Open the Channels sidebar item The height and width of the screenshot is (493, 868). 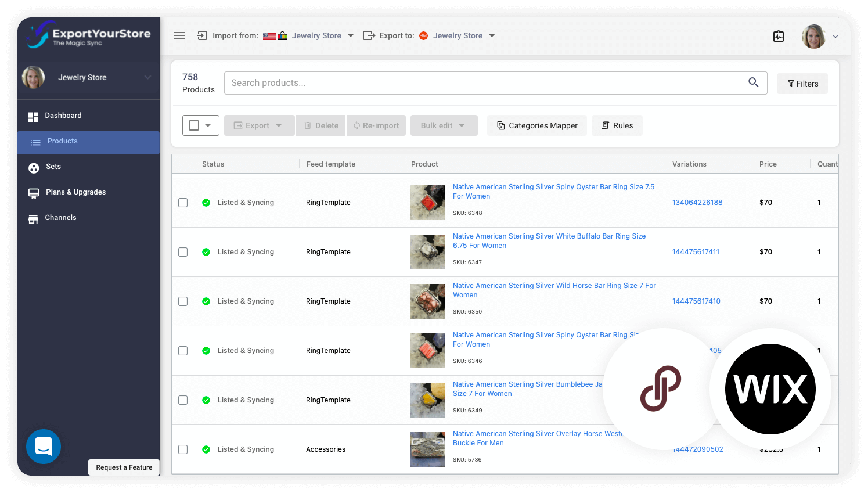click(x=60, y=217)
